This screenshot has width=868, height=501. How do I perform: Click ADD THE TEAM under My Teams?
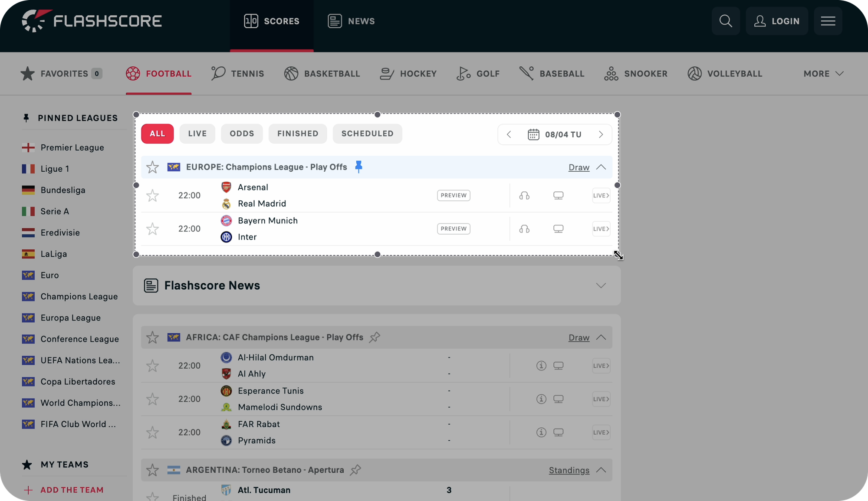point(72,490)
